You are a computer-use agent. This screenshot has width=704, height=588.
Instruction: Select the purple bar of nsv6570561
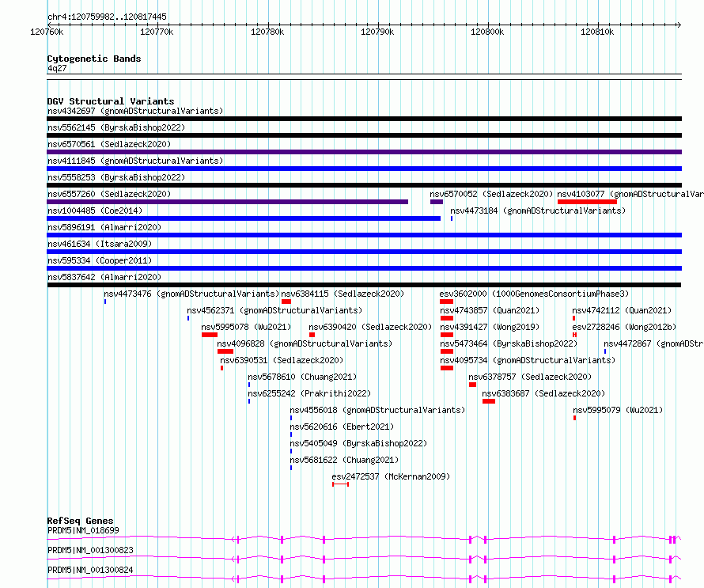[364, 152]
